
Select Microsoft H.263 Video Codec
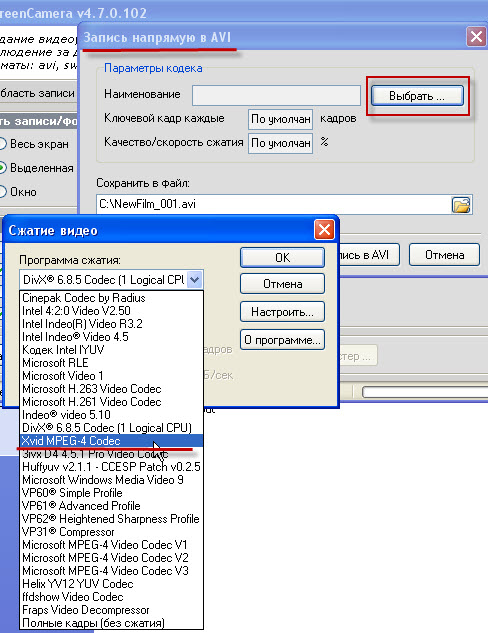(111, 389)
